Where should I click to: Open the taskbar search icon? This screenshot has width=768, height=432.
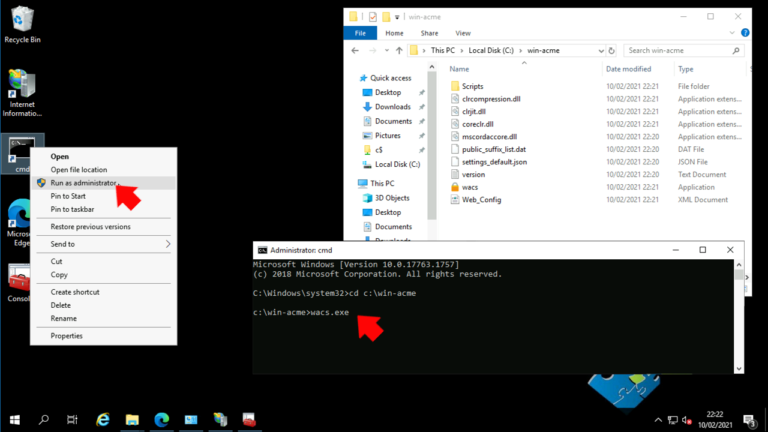pos(44,420)
